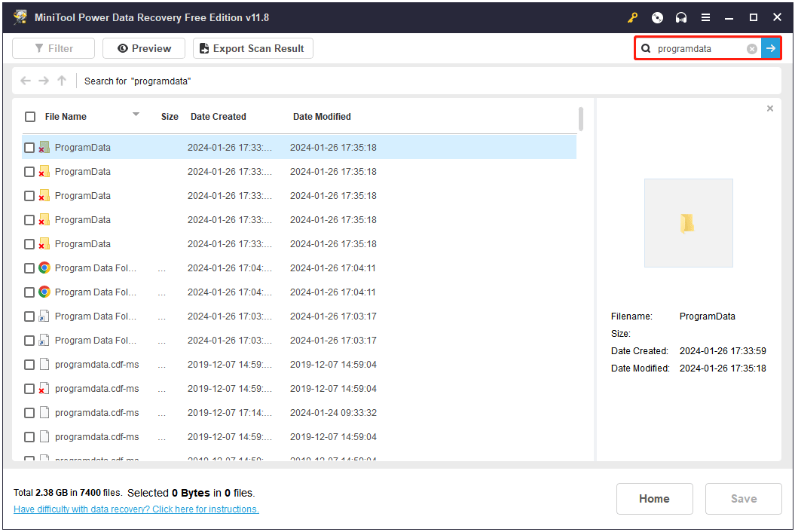Click the Preview button

(144, 48)
